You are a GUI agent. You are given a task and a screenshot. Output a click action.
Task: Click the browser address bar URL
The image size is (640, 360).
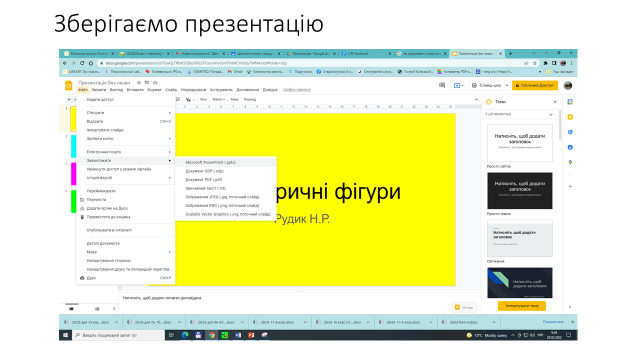coord(196,63)
